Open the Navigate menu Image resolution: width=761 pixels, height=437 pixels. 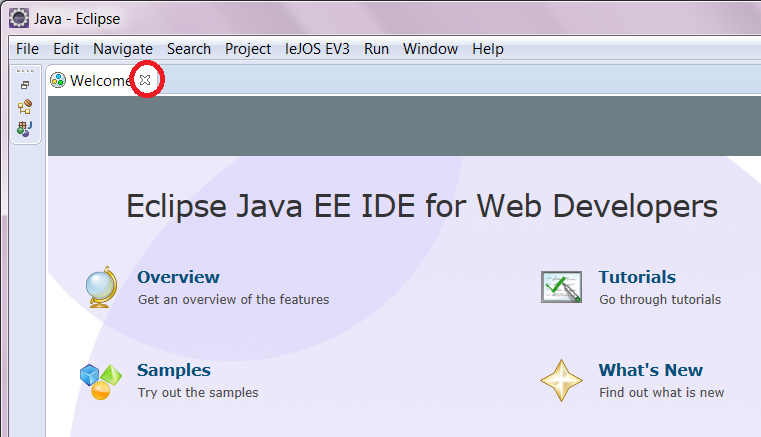point(123,49)
